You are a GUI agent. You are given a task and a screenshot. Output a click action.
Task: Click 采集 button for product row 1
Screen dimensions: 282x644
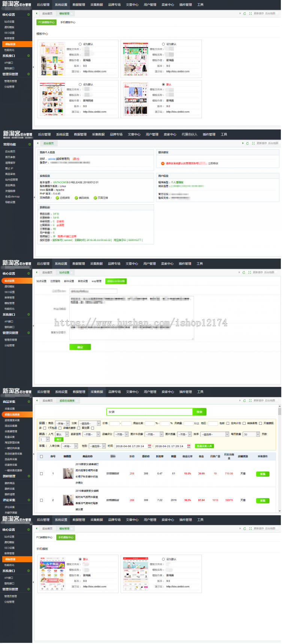(x=263, y=474)
